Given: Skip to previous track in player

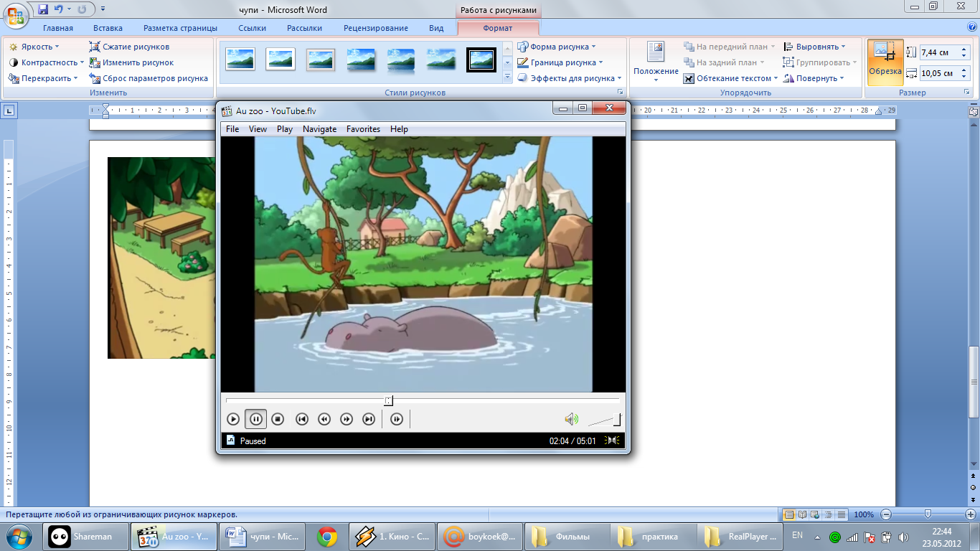Looking at the screenshot, I should tap(302, 419).
